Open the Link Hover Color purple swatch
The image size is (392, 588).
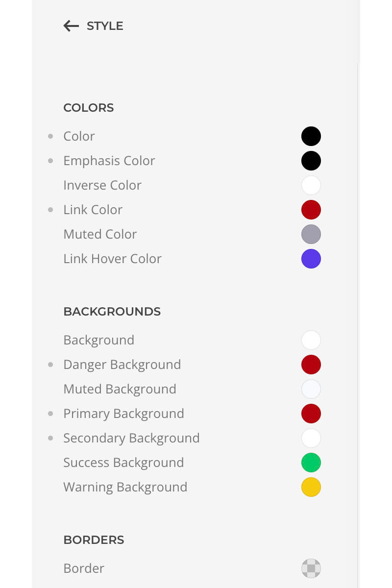coord(311,259)
